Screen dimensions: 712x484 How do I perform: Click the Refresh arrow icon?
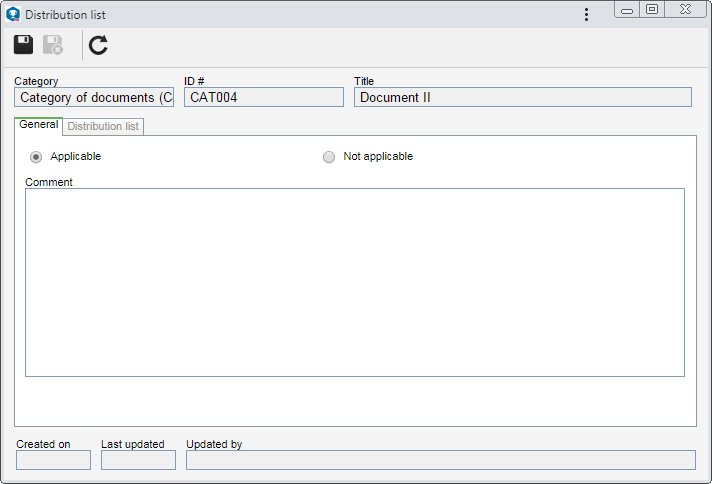pos(98,45)
